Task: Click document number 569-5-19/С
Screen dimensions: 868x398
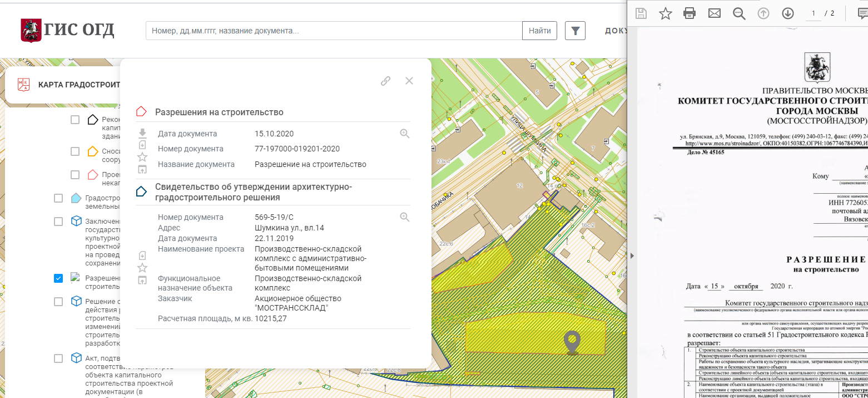Action: pos(274,217)
